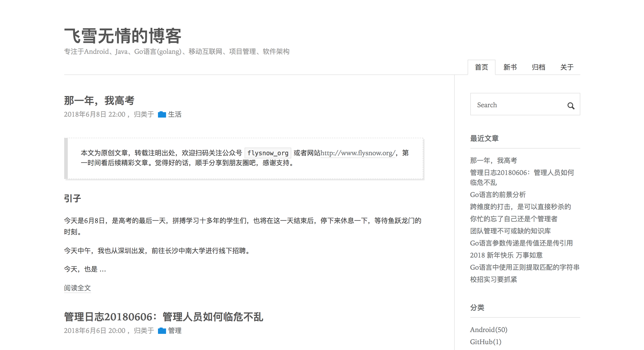This screenshot has height=350, width=644.
Task: Open sidebar article 2018 新年快乐 万事如意
Action: click(506, 255)
